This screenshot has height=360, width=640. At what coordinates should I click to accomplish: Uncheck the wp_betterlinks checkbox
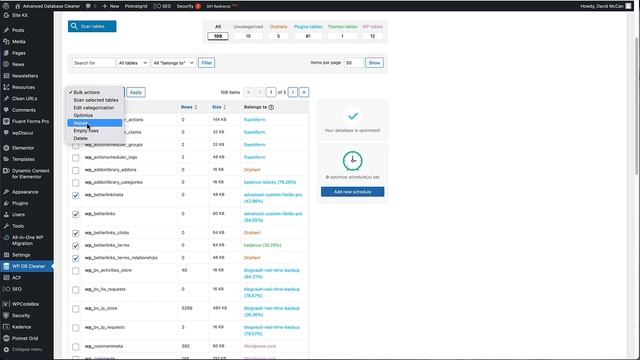click(76, 214)
